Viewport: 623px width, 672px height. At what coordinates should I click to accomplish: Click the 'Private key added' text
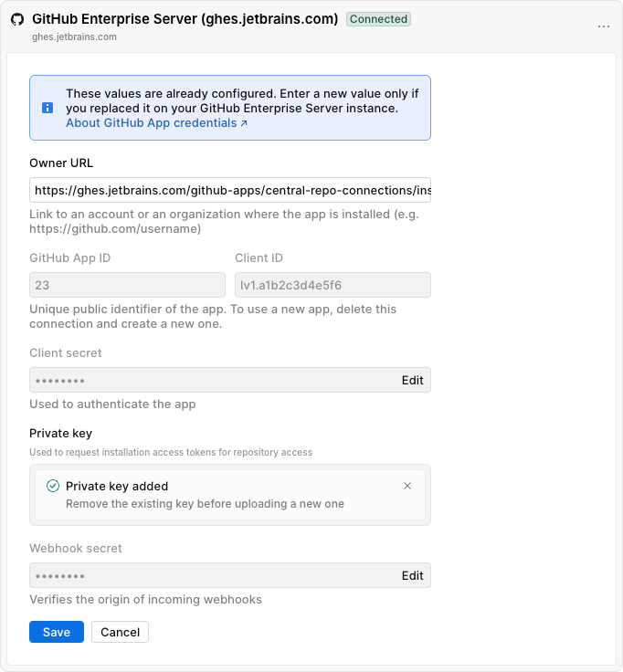pos(117,486)
